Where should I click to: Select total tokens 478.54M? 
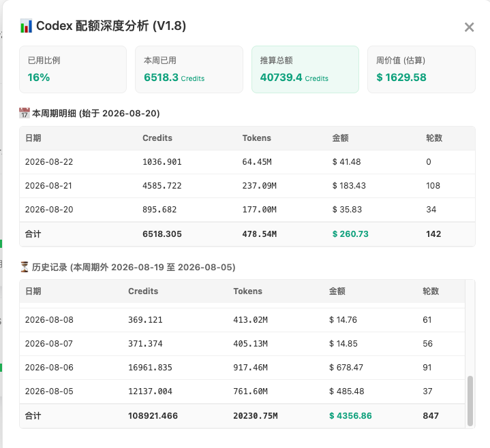click(x=260, y=234)
